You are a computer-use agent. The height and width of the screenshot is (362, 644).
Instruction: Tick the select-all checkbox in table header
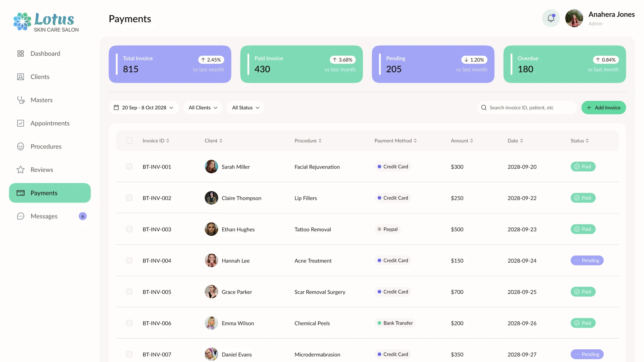pos(129,141)
